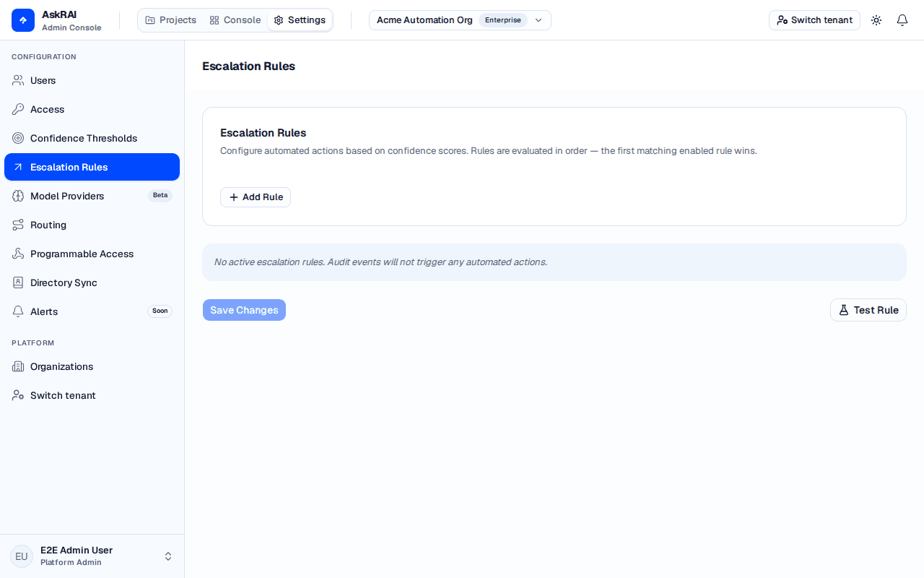Click the Beta badge

(x=160, y=195)
